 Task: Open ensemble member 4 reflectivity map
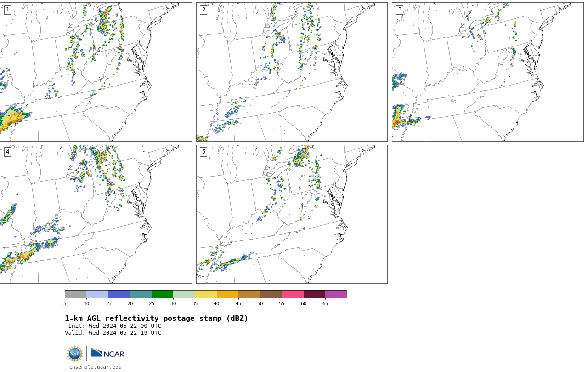pyautogui.click(x=96, y=214)
